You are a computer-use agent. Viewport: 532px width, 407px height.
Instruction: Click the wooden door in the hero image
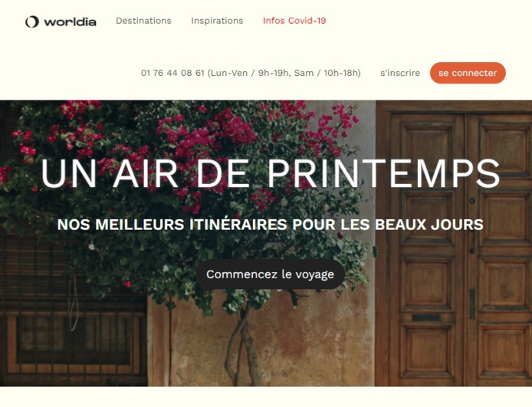click(454, 243)
